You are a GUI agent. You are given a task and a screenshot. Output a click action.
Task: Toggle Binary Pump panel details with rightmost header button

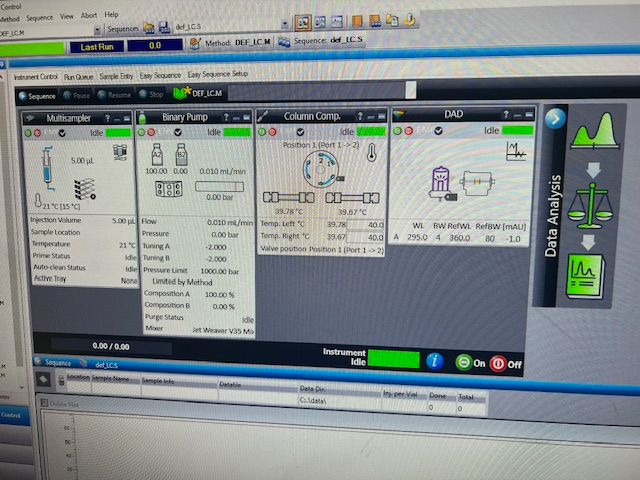point(247,118)
